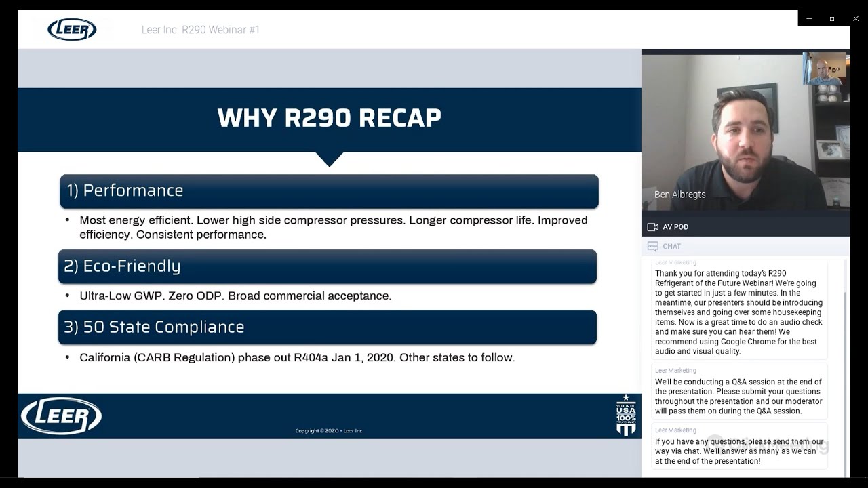Click the Copyright 2020 Leer Inc. footer text

click(329, 431)
